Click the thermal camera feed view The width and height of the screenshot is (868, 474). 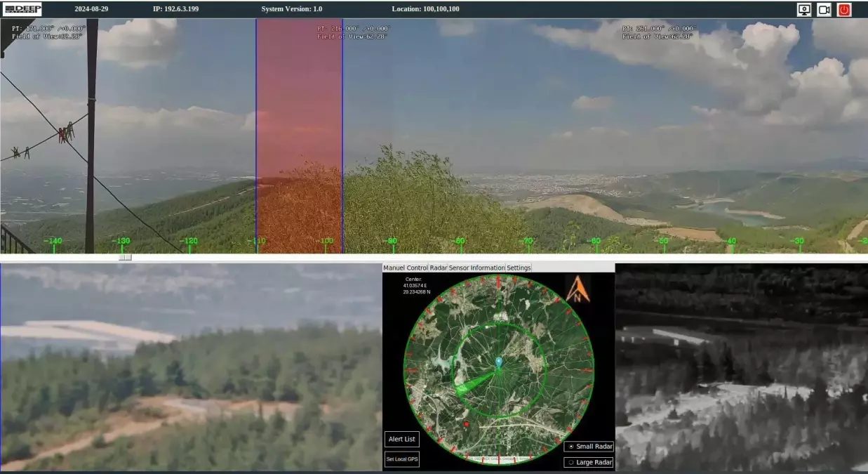click(741, 367)
